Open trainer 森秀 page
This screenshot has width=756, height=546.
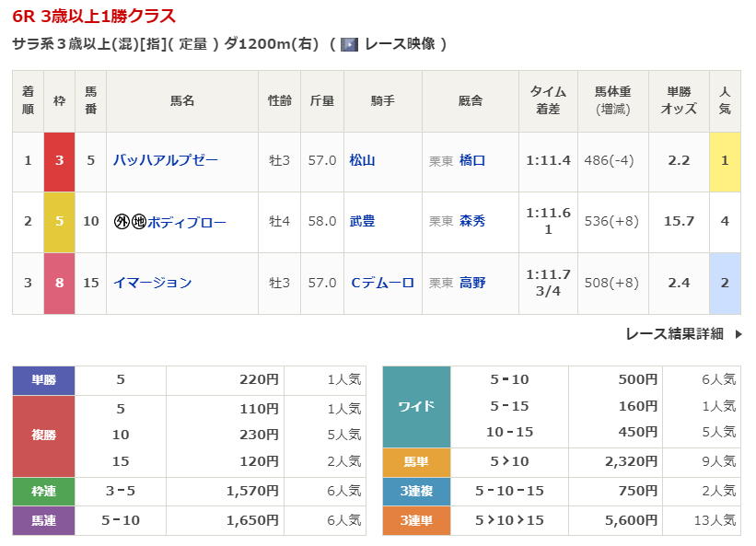[x=471, y=221]
